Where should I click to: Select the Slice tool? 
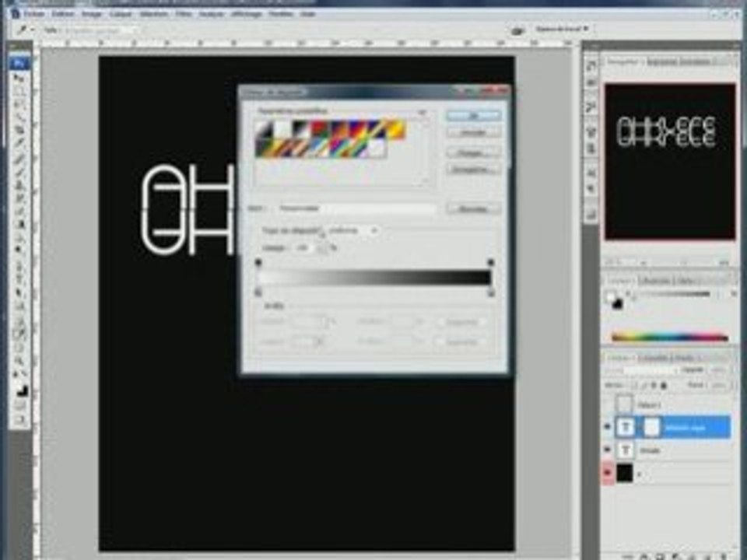coord(20,142)
